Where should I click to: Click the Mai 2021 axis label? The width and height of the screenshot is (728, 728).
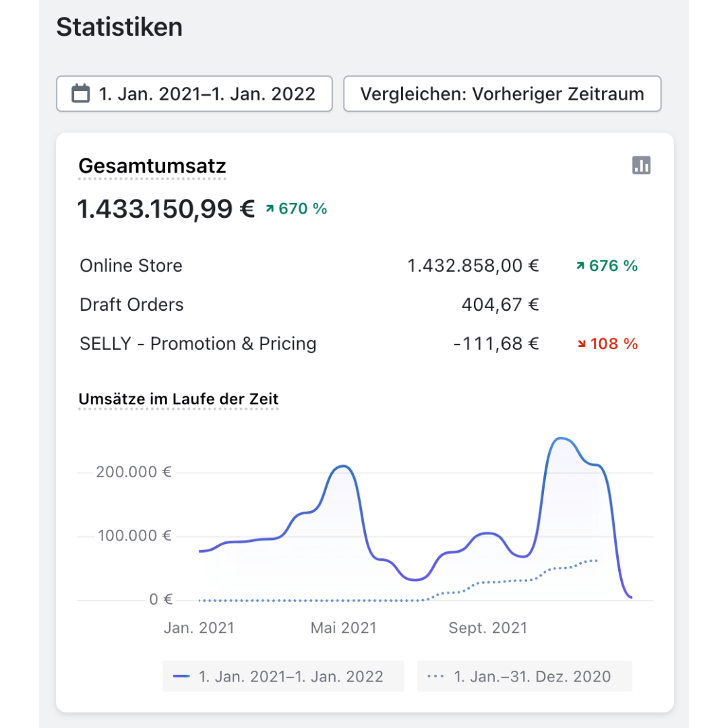pos(343,628)
